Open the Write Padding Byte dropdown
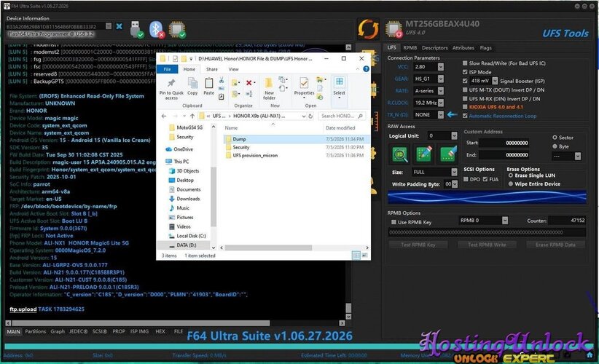This screenshot has height=364, width=599. pyautogui.click(x=455, y=184)
